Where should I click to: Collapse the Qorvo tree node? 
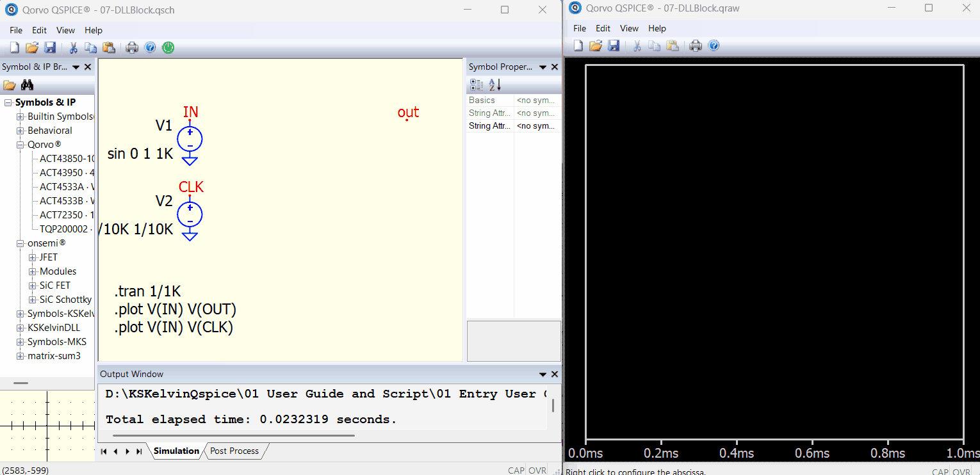coord(20,145)
